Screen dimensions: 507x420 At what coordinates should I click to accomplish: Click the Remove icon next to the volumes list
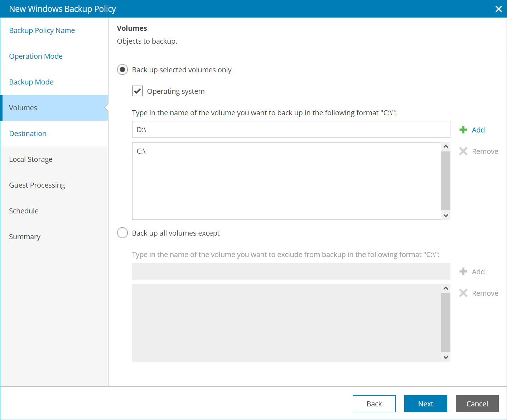464,151
